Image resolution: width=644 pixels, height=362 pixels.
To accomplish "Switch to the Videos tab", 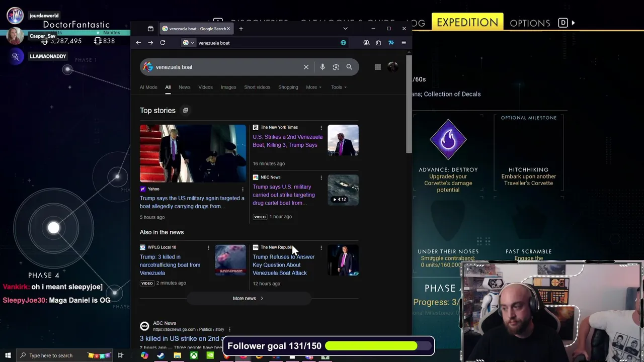I will point(205,87).
